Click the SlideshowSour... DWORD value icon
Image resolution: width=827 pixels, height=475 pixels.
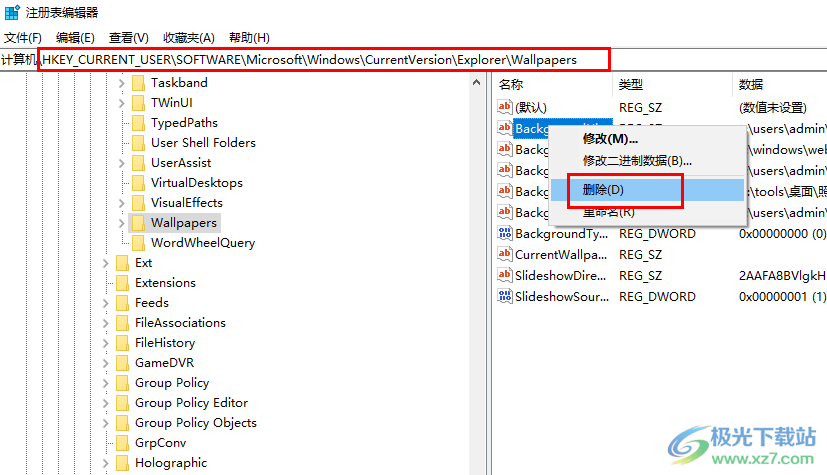pyautogui.click(x=504, y=296)
